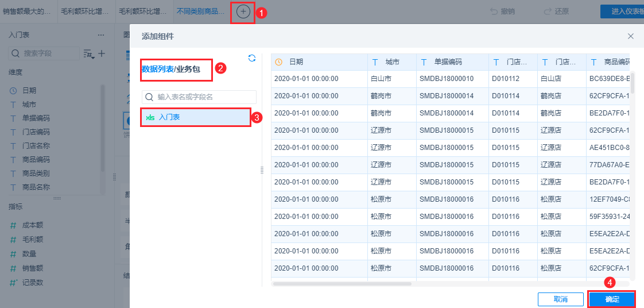644x308 pixels.
Task: Click the 城市 column header in the preview
Action: 392,62
